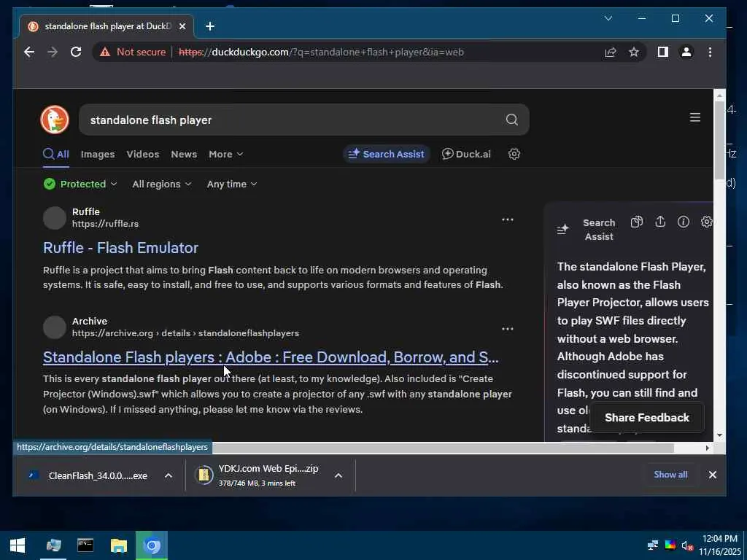
Task: Open the Windows Start menu
Action: click(x=18, y=545)
